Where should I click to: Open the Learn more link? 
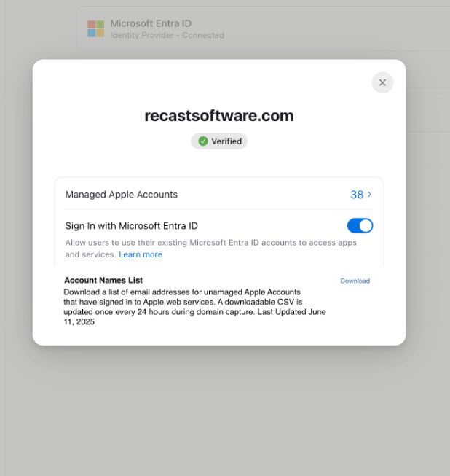click(141, 254)
